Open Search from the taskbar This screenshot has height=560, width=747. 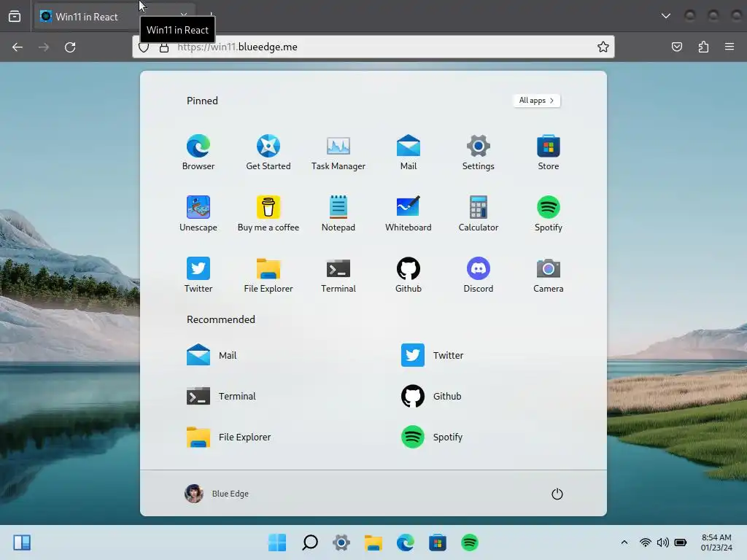coord(309,542)
